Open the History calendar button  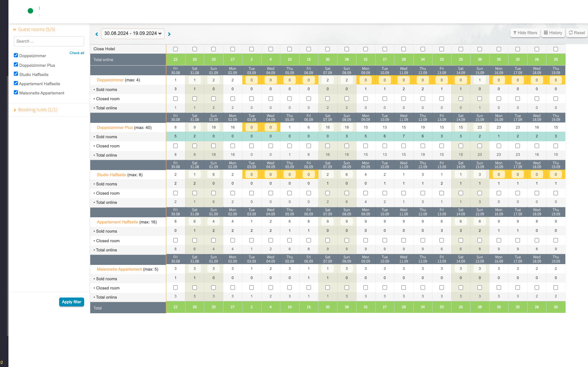point(553,33)
